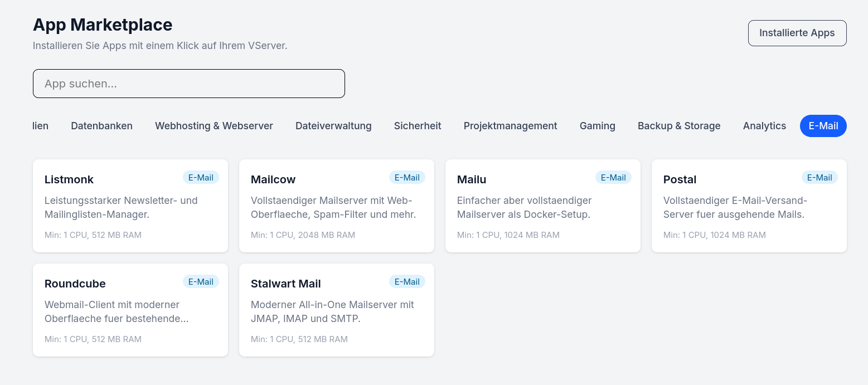868x385 pixels.
Task: Select the truncated leftmost category tab
Action: (x=40, y=126)
